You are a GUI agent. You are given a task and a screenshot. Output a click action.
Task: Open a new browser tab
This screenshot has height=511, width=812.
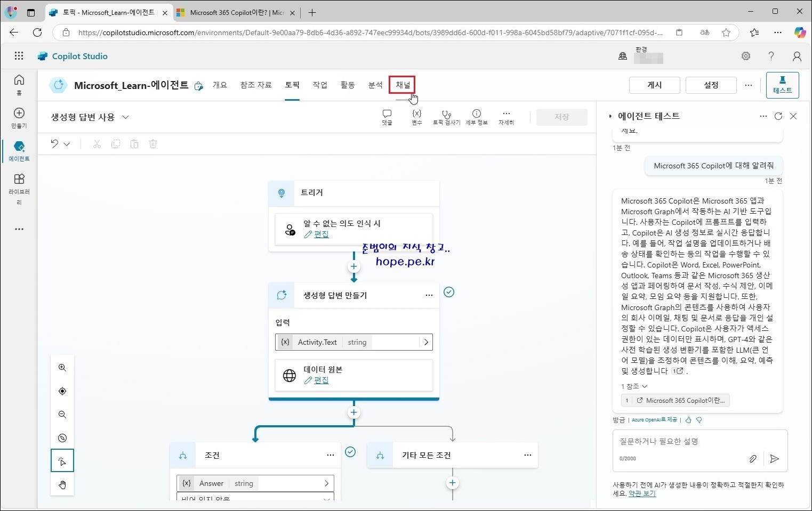click(312, 13)
